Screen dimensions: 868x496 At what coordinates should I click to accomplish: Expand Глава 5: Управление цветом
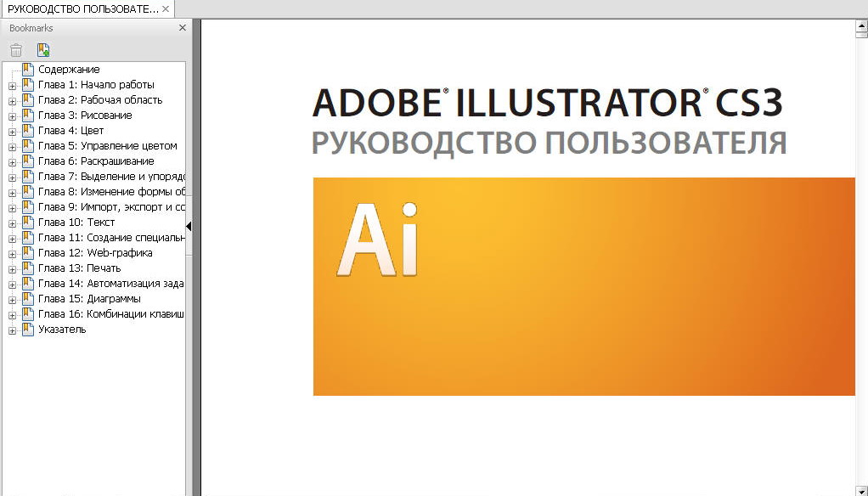(x=12, y=147)
